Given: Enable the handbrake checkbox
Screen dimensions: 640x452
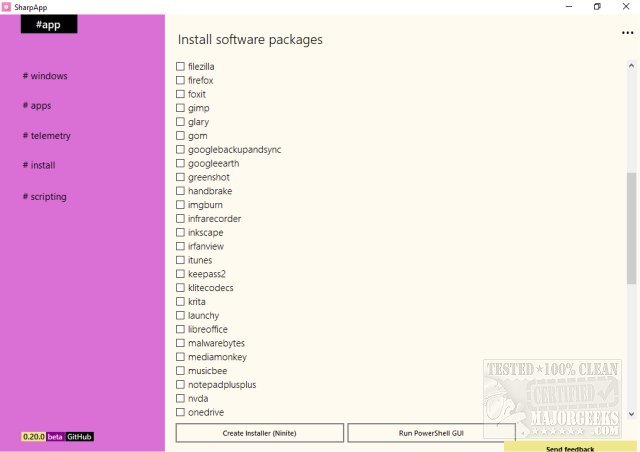Looking at the screenshot, I should pos(180,191).
